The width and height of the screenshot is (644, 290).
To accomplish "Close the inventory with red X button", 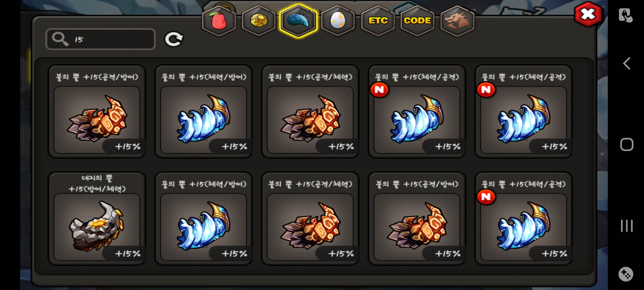I will point(588,14).
